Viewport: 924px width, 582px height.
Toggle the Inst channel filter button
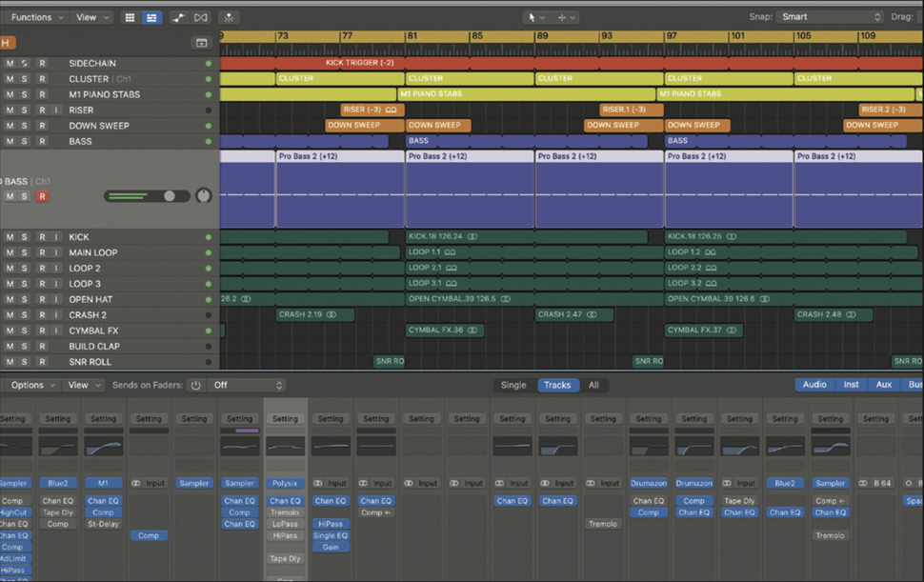851,385
